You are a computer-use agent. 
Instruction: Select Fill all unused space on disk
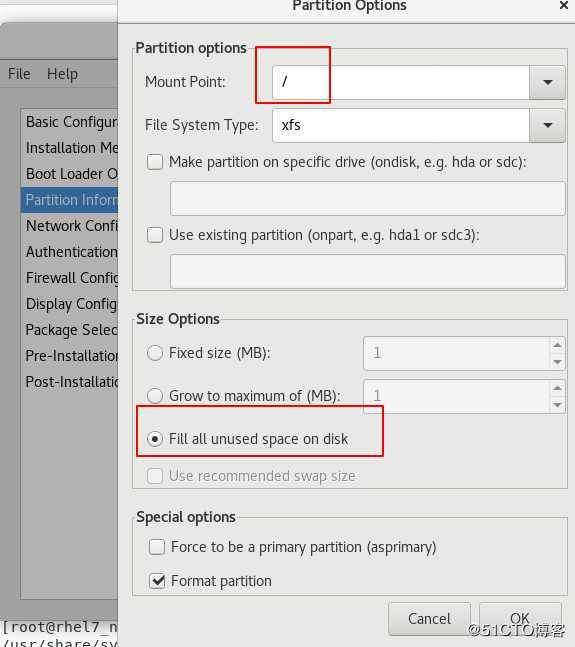155,439
